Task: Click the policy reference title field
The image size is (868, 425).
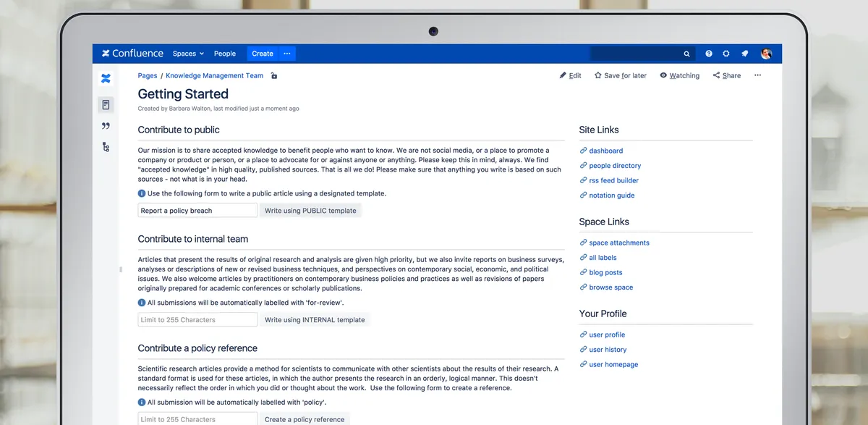Action: pos(197,418)
